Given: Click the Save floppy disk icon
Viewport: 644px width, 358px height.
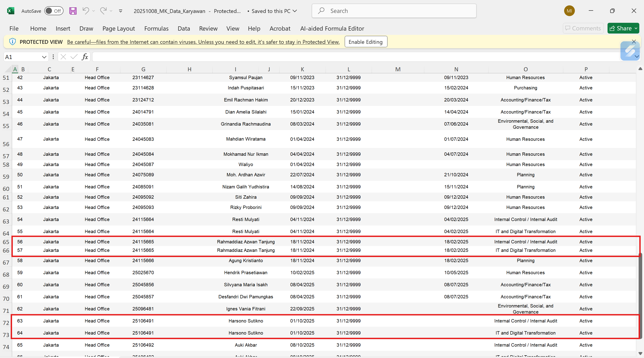Looking at the screenshot, I should point(73,11).
